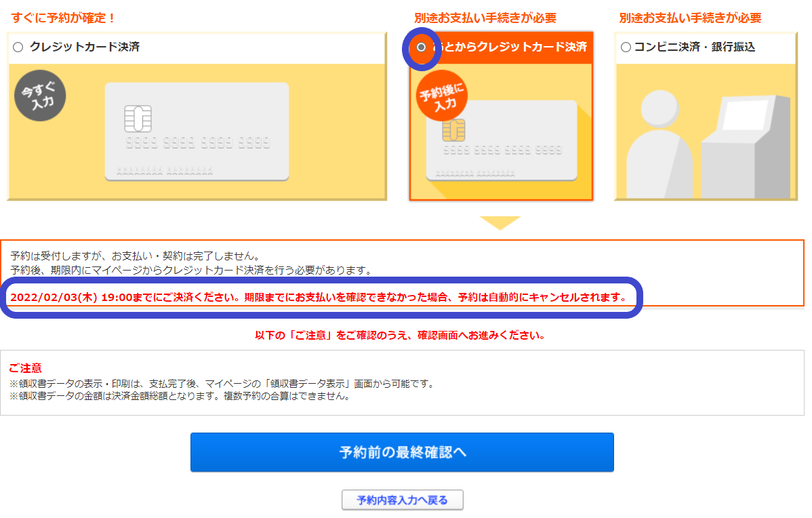
Task: Click the card image with gold chip
Action: (x=502, y=140)
